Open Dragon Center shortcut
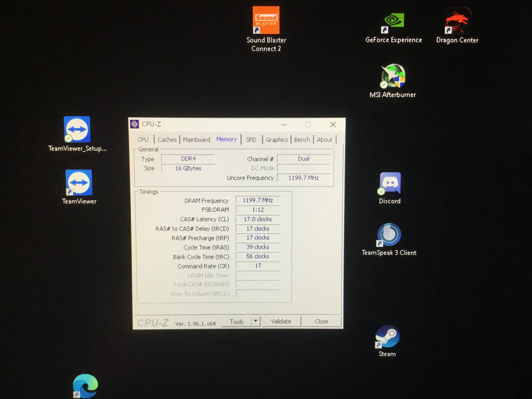 point(457,21)
